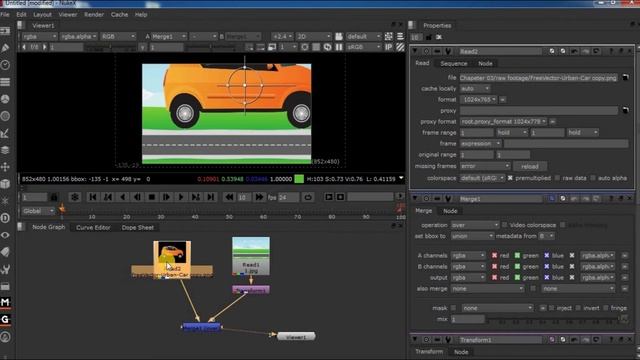640x360 pixels.
Task: Enable raw data checkbox
Action: coord(557,178)
